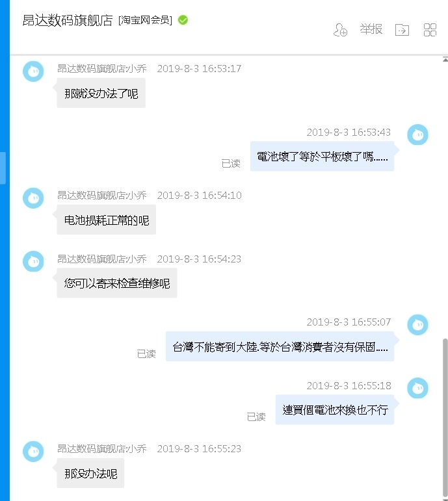Click the 您可以寄来检查维修呢 message bubble
Screen dimensions: 448x501
117,283
